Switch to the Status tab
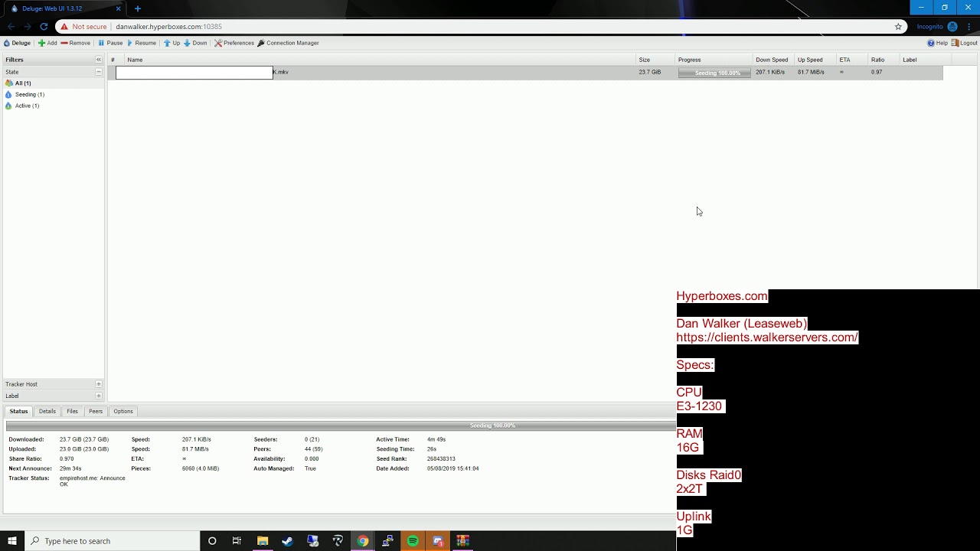This screenshot has width=980, height=551. [x=18, y=411]
